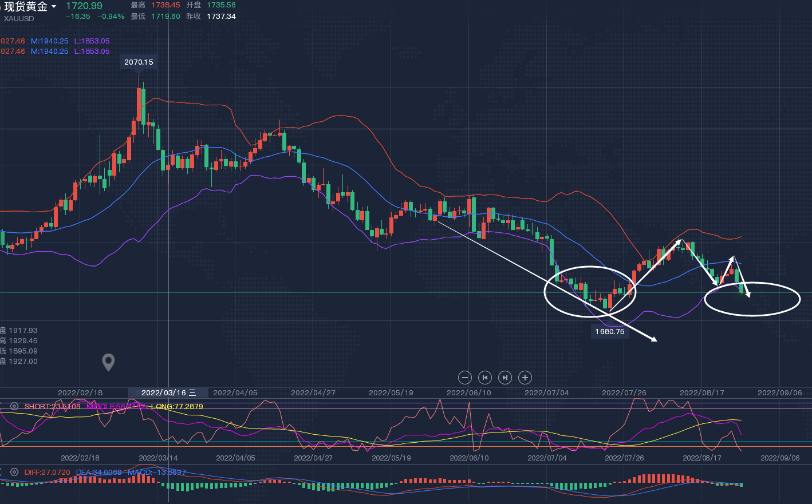Click the purple L:1853.05 band label

92,41
